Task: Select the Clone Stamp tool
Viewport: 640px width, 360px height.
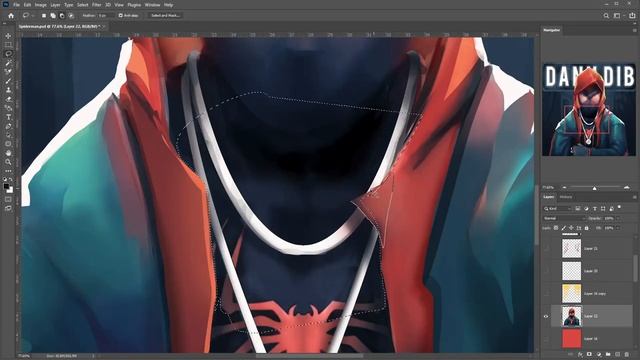Action: [8, 90]
